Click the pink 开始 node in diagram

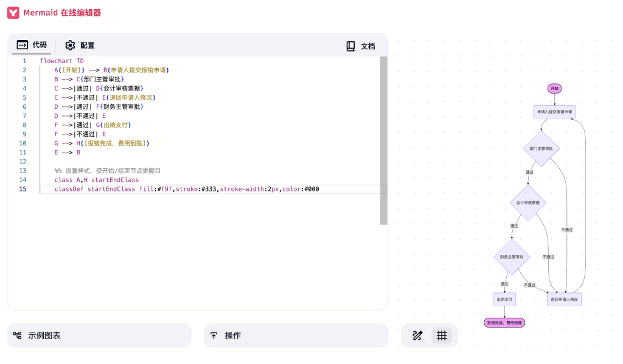554,88
